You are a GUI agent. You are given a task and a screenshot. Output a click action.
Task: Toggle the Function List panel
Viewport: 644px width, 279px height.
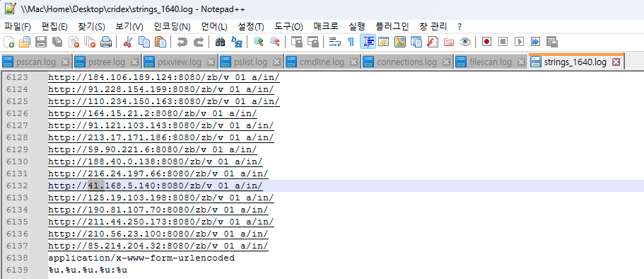pyautogui.click(x=433, y=42)
